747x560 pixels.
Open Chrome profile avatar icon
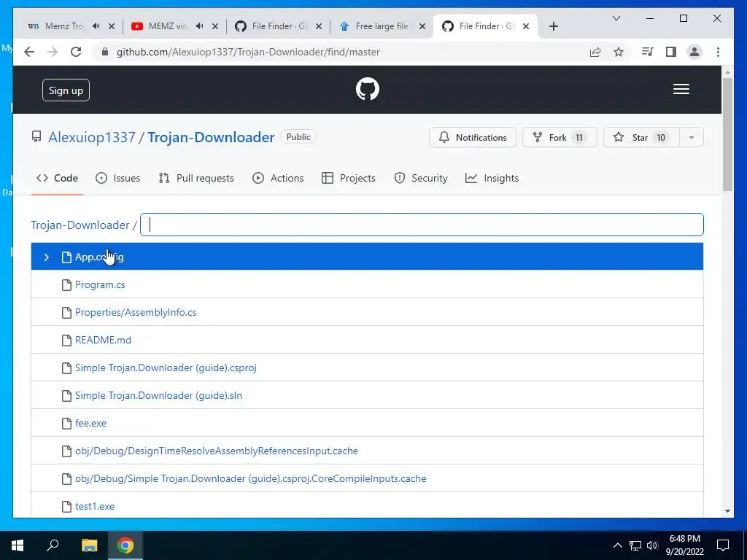(694, 52)
